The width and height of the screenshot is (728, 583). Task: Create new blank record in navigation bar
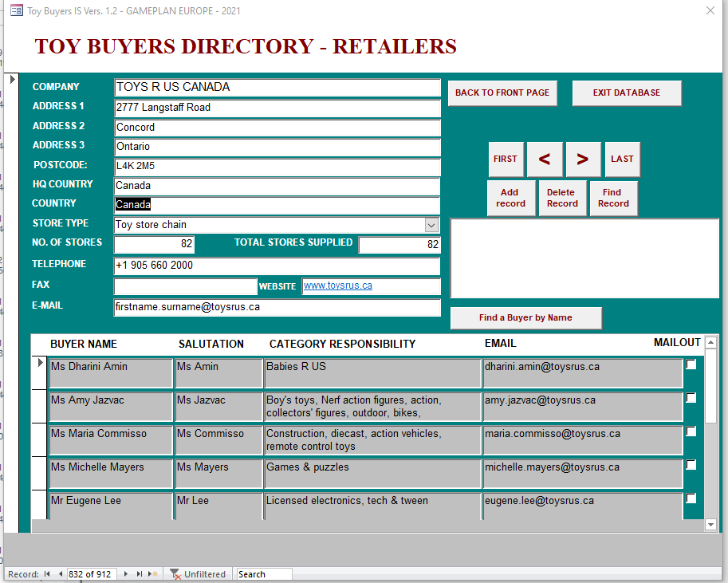tap(153, 574)
